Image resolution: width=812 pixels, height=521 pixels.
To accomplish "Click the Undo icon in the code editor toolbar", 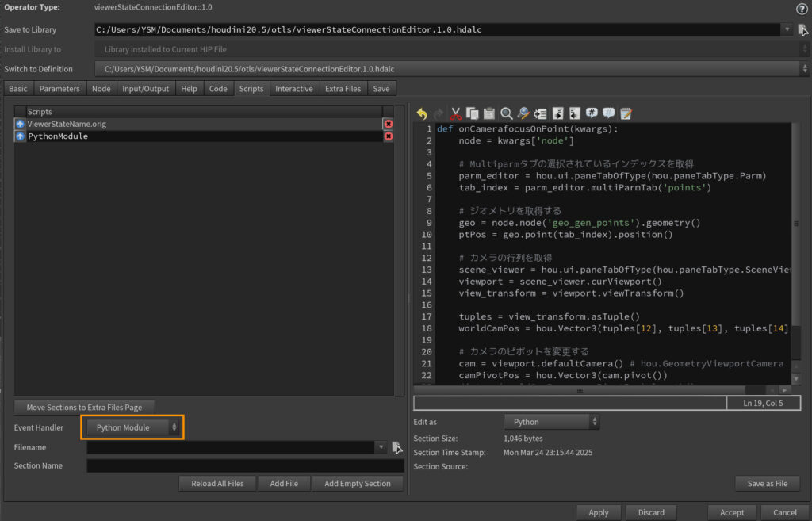I will (x=422, y=113).
